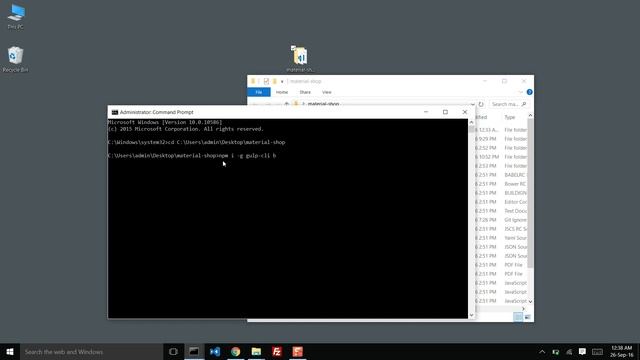Select the 9:29 PM File folder row
Image resolution: width=640 pixels, height=360 pixels.
(x=501, y=139)
